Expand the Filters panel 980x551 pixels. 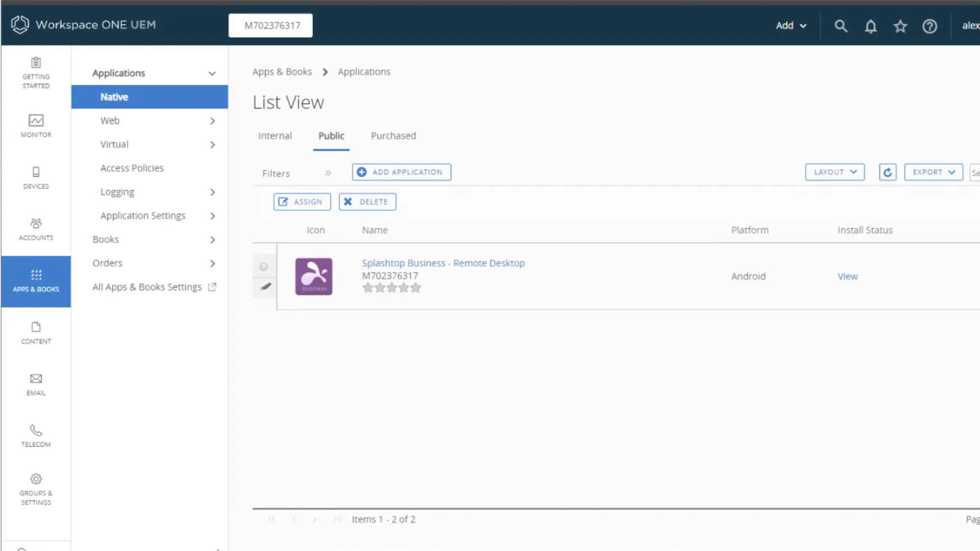coord(328,173)
